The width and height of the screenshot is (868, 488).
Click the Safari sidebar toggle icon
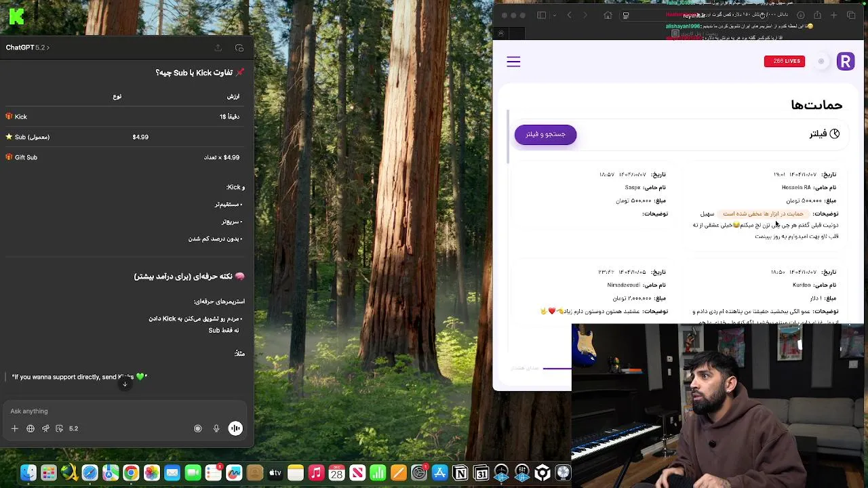(541, 15)
